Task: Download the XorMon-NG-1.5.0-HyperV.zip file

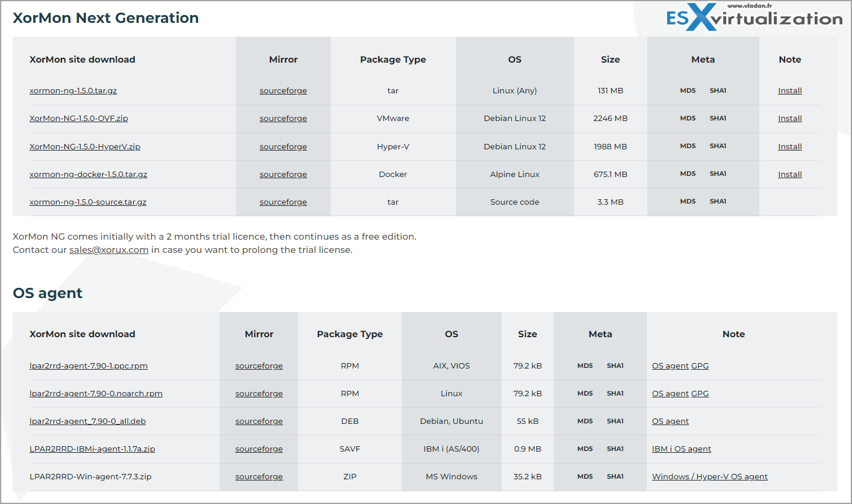Action: point(84,147)
